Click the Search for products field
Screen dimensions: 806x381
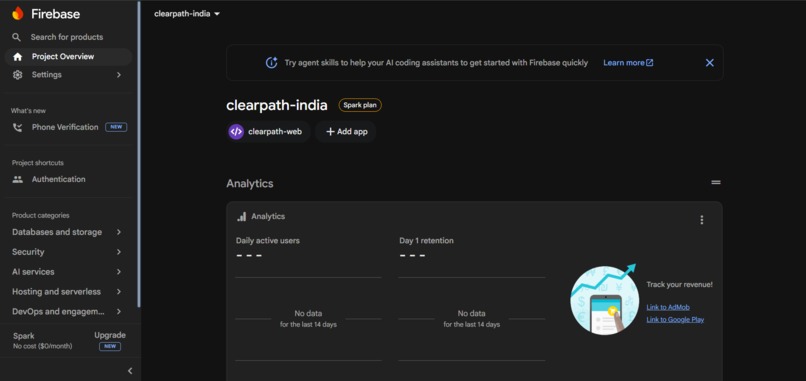68,37
